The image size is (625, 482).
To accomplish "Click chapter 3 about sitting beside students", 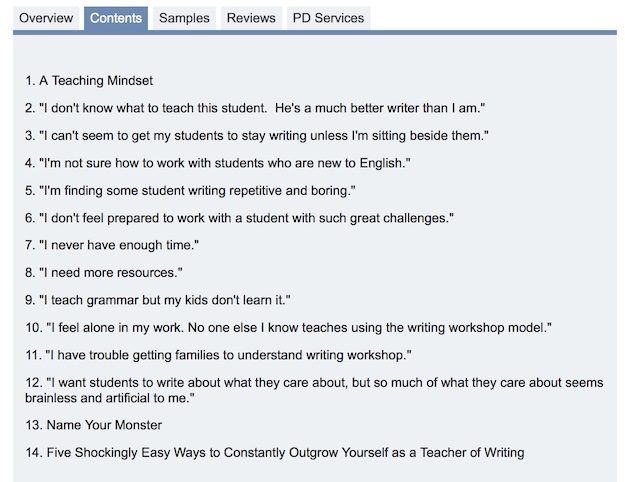I will click(257, 136).
